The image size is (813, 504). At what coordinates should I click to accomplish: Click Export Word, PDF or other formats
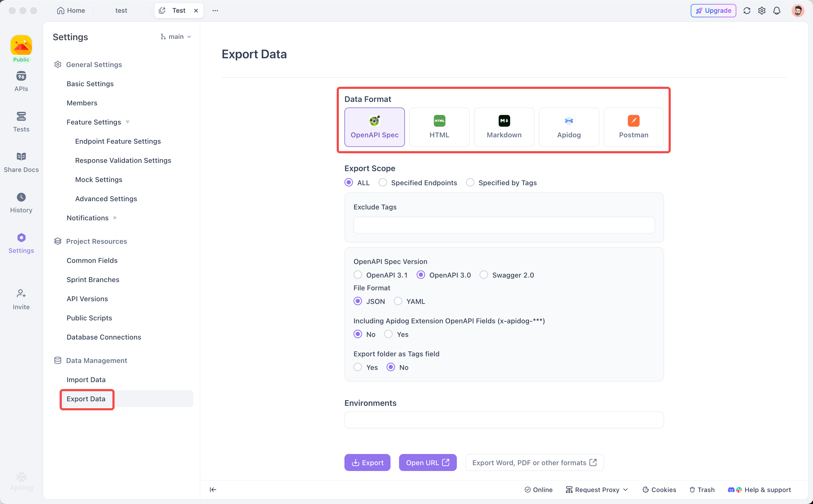(534, 462)
